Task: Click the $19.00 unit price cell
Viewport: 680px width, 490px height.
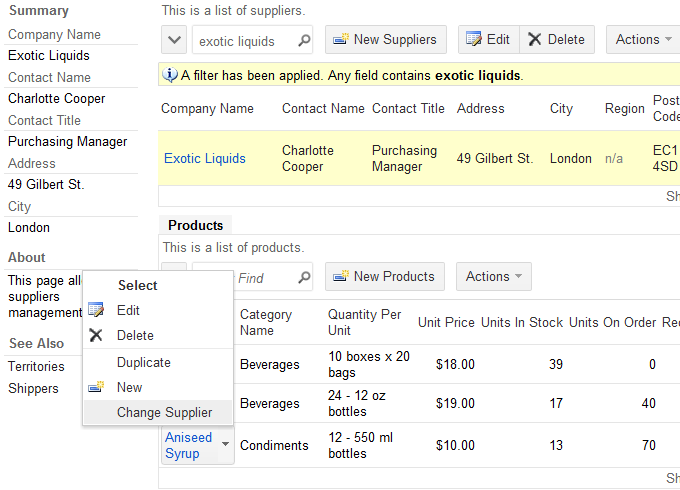Action: pyautogui.click(x=455, y=403)
